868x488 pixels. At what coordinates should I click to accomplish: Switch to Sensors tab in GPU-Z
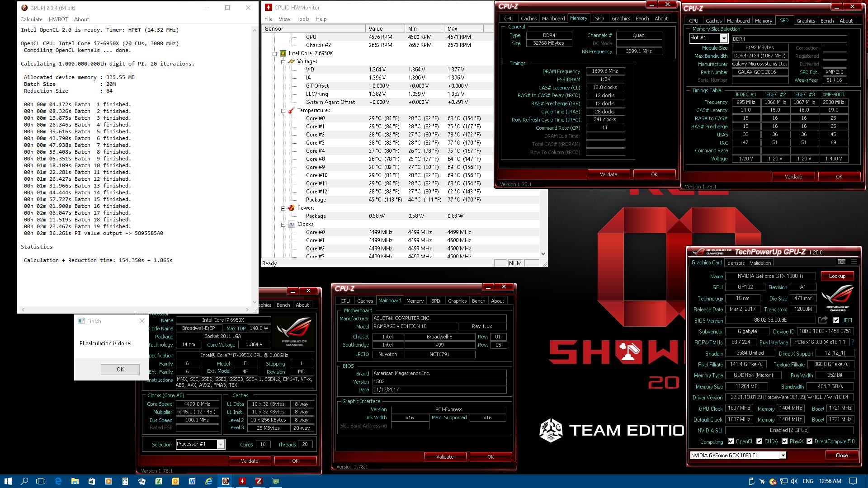click(736, 263)
